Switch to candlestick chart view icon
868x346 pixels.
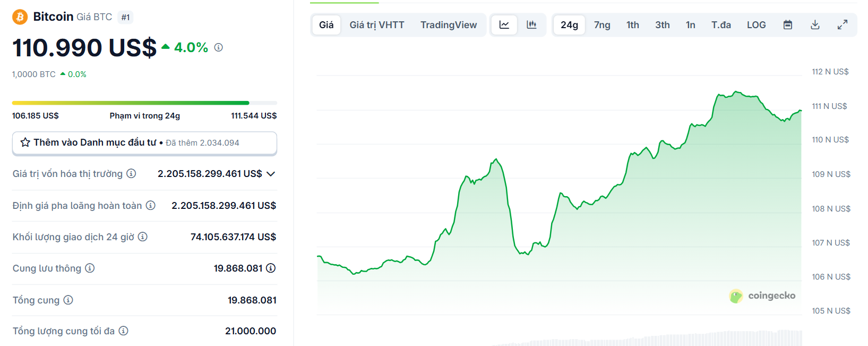(531, 25)
